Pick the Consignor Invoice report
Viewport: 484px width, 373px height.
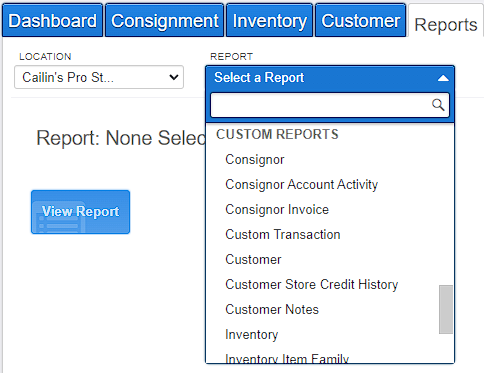click(277, 210)
